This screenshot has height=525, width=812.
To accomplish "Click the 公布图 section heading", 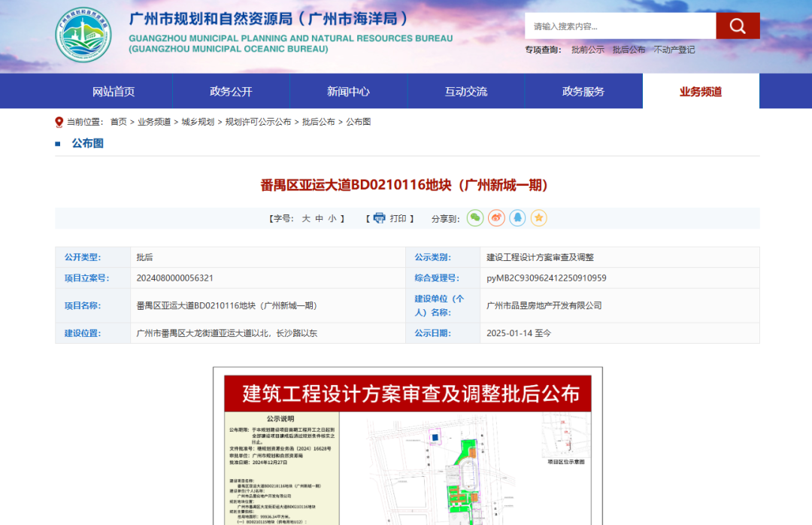I will (x=87, y=144).
